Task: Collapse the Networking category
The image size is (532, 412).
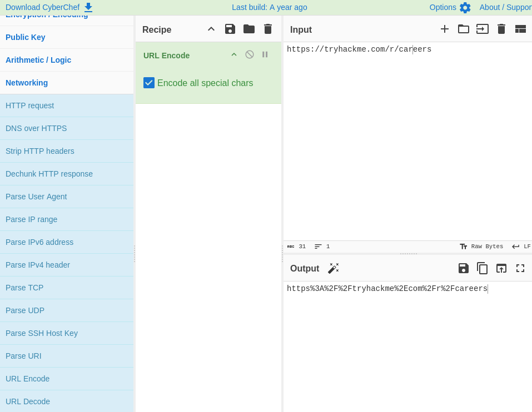Action: (x=67, y=83)
